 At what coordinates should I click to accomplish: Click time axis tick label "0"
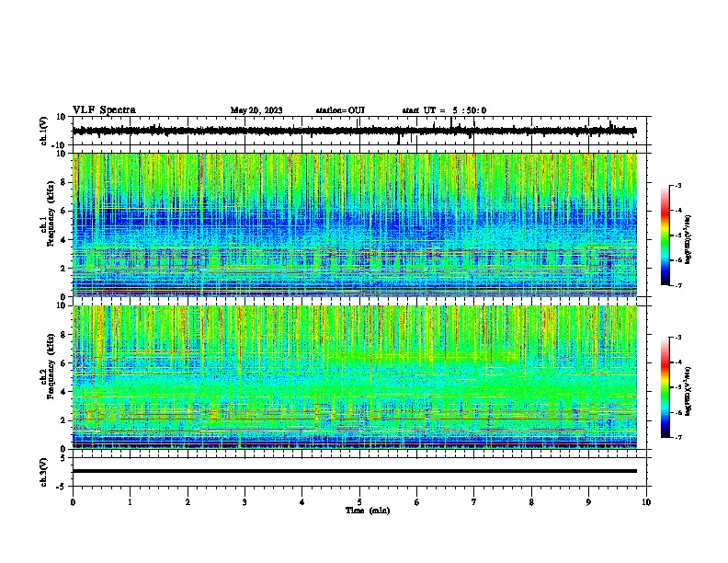point(73,502)
